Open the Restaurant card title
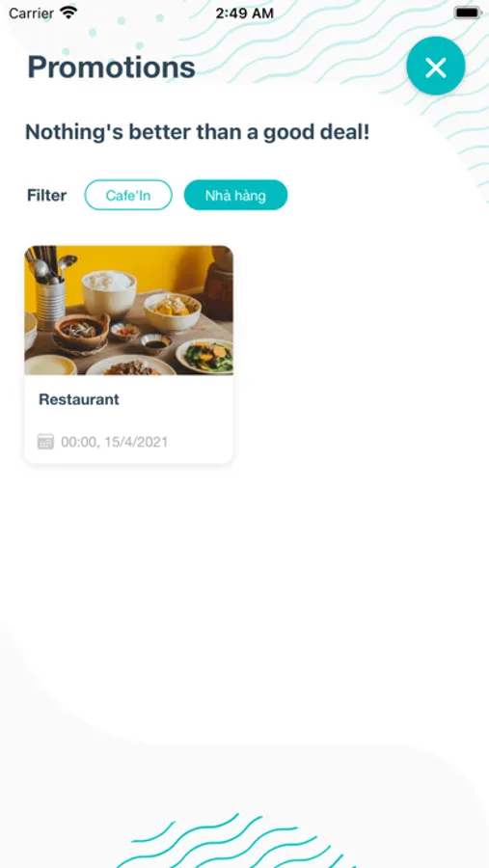The height and width of the screenshot is (868, 489). click(x=79, y=399)
